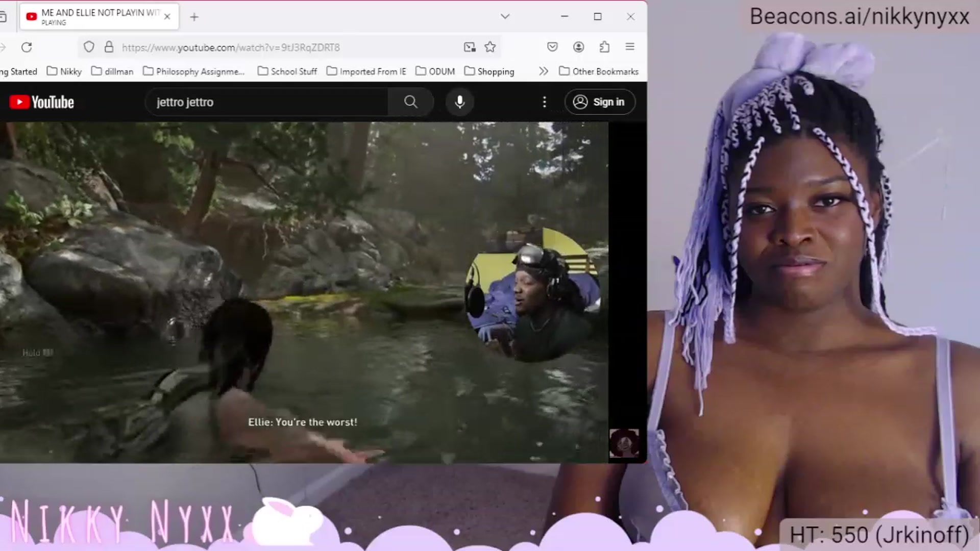The height and width of the screenshot is (551, 980).
Task: Sign in to YouTube
Action: tap(600, 102)
